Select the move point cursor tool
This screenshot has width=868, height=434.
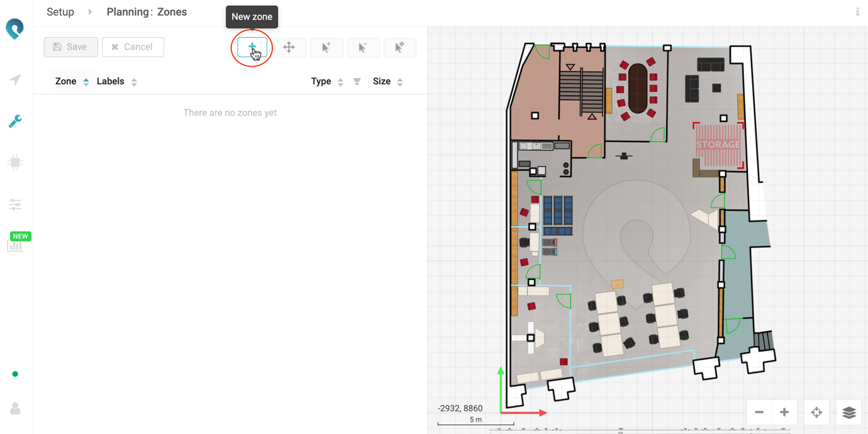pyautogui.click(x=399, y=47)
